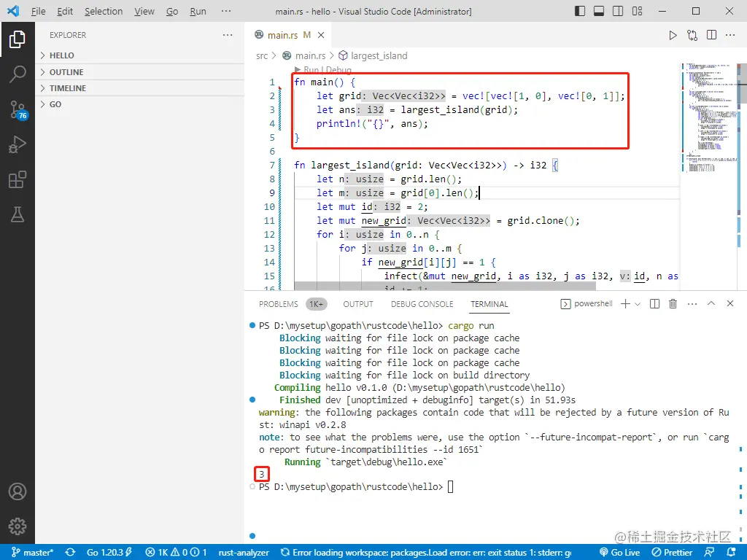
Task: Open the Extensions view
Action: coord(18,179)
